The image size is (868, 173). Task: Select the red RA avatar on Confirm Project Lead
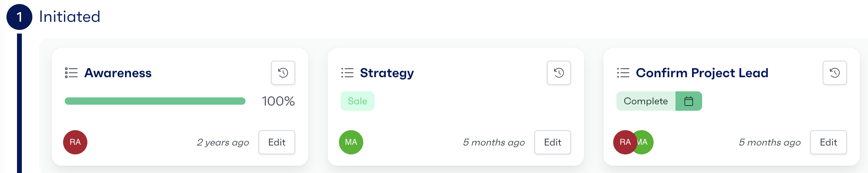[x=624, y=142]
